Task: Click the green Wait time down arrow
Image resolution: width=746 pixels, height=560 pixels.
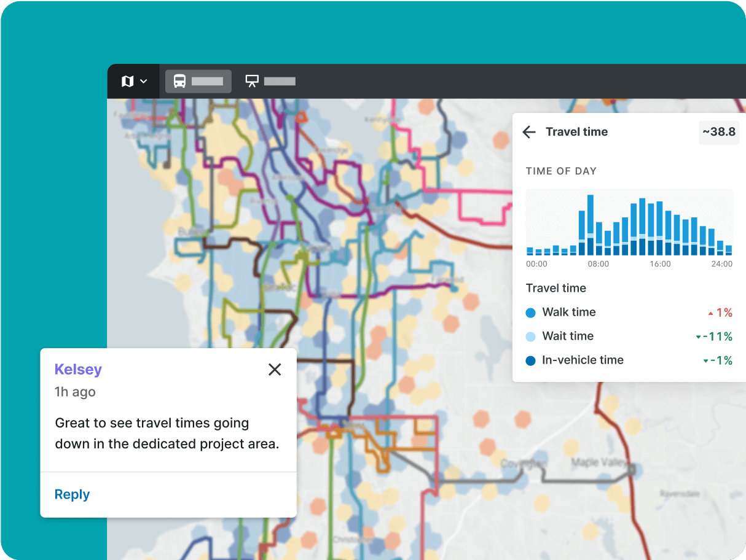Action: [698, 337]
